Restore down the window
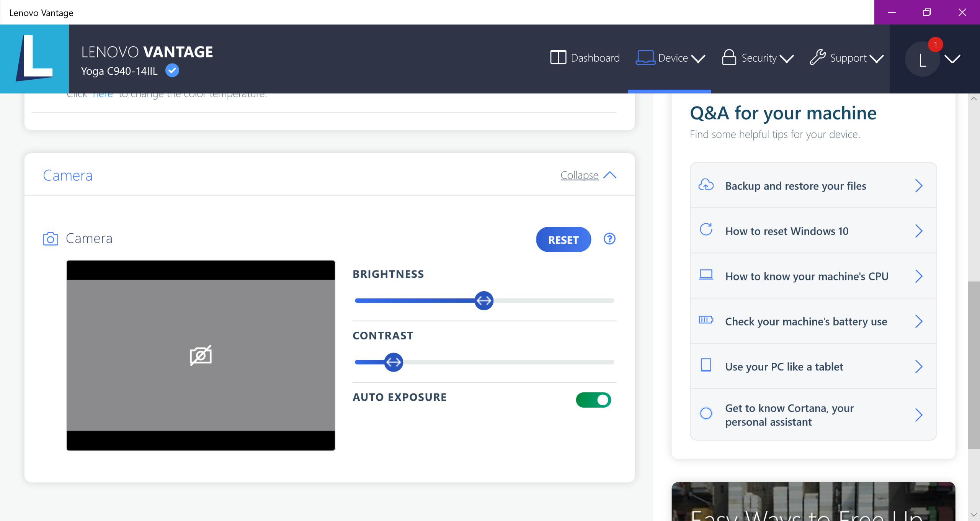 pos(927,12)
